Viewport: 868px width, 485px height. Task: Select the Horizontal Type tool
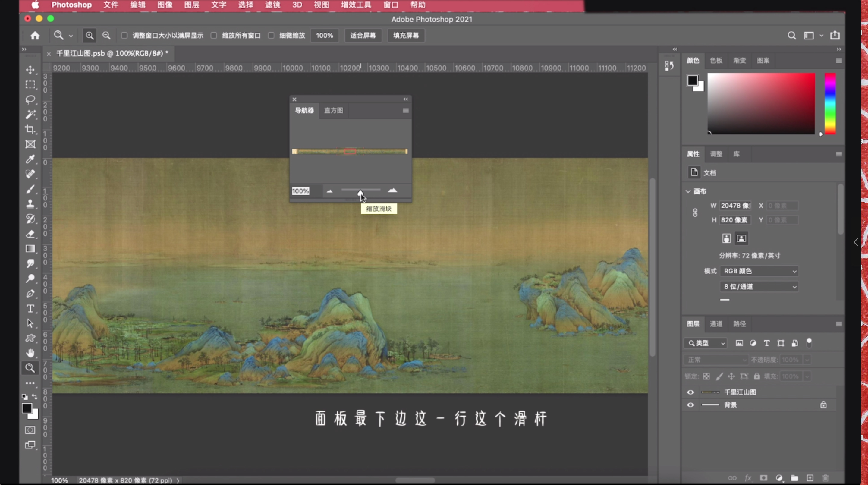pyautogui.click(x=30, y=308)
